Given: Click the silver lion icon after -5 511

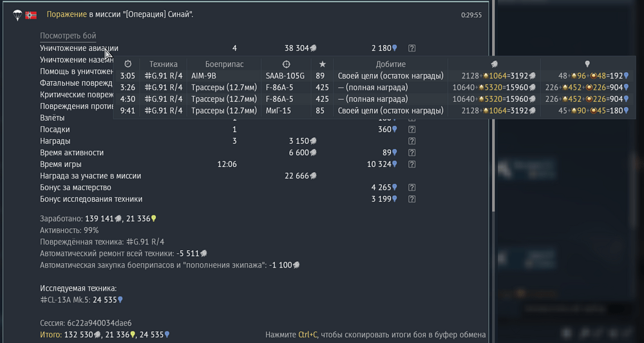Looking at the screenshot, I should click(204, 253).
